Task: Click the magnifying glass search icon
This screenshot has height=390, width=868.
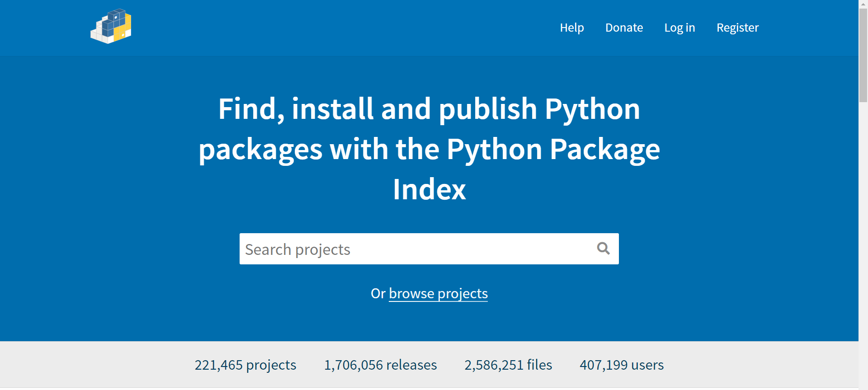Action: (x=603, y=248)
